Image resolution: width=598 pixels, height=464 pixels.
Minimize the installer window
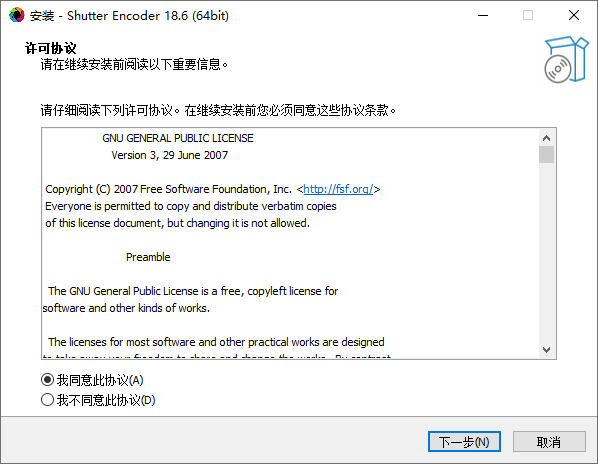coord(483,16)
